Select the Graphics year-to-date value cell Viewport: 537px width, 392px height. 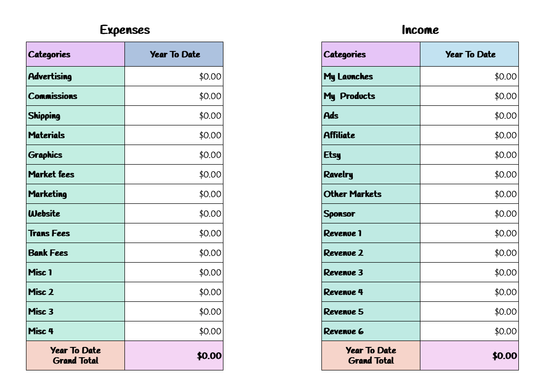tap(174, 155)
